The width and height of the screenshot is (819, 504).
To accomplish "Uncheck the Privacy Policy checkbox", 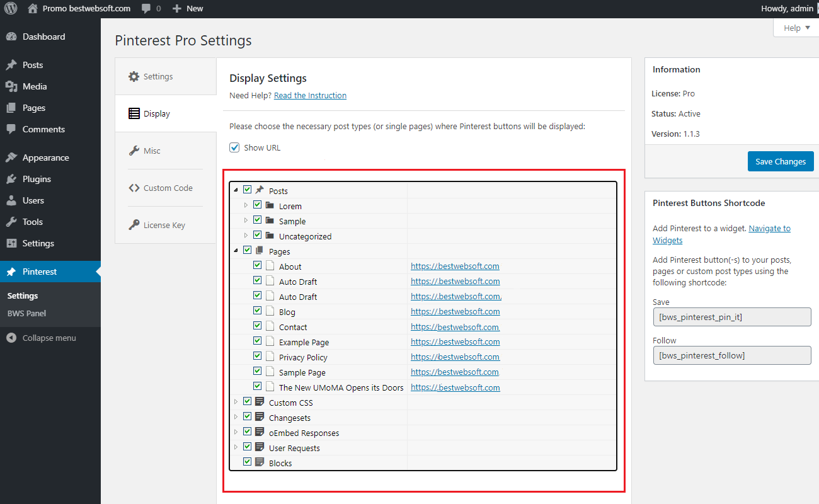I will pos(257,356).
